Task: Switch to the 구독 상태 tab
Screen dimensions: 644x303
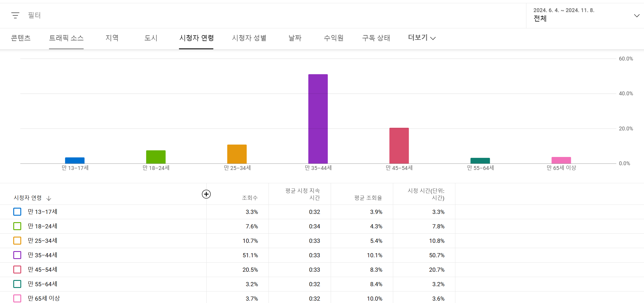Action: point(376,38)
